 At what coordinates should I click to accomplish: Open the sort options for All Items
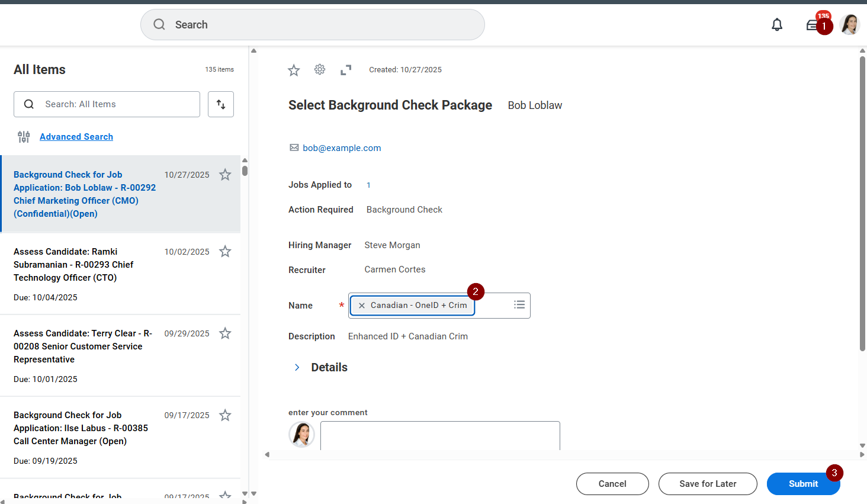pyautogui.click(x=221, y=104)
